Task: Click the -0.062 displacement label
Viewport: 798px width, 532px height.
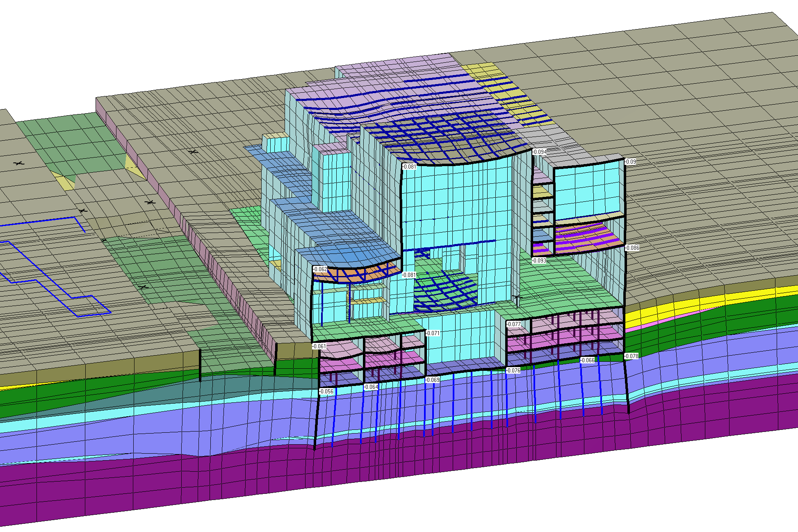Action: (320, 269)
